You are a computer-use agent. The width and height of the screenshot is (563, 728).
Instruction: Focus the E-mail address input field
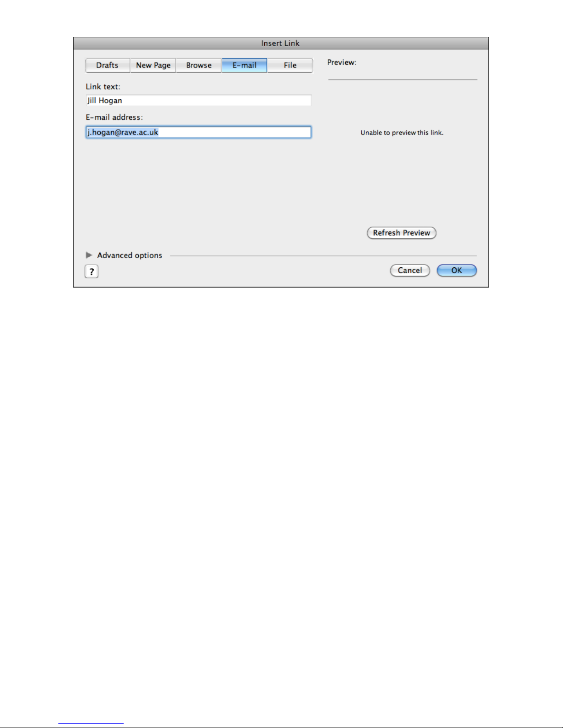[199, 132]
